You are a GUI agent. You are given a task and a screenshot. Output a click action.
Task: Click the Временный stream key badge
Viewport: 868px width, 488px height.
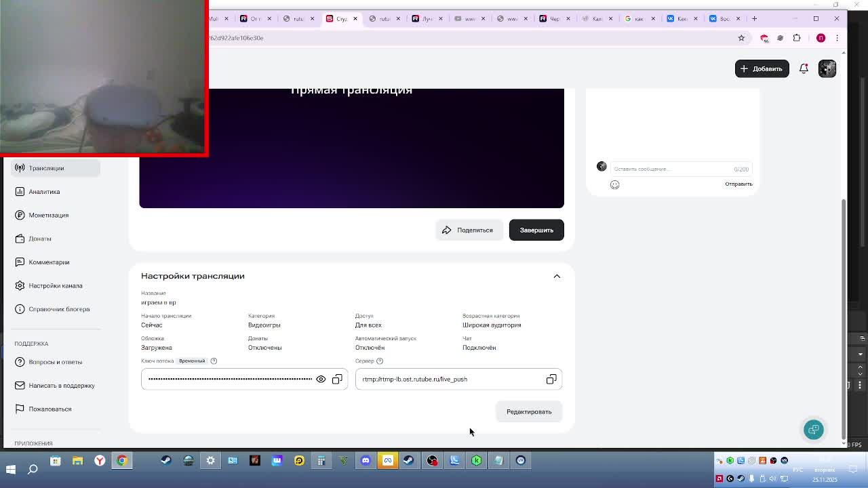pos(192,361)
